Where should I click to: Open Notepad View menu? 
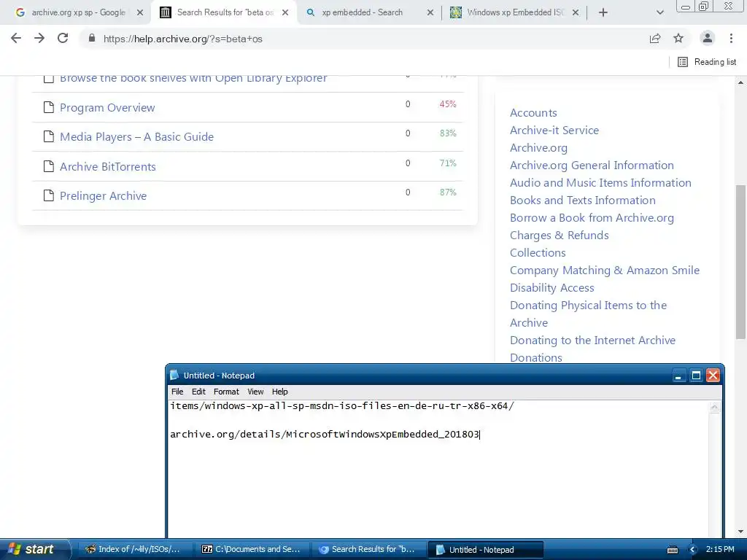[255, 392]
